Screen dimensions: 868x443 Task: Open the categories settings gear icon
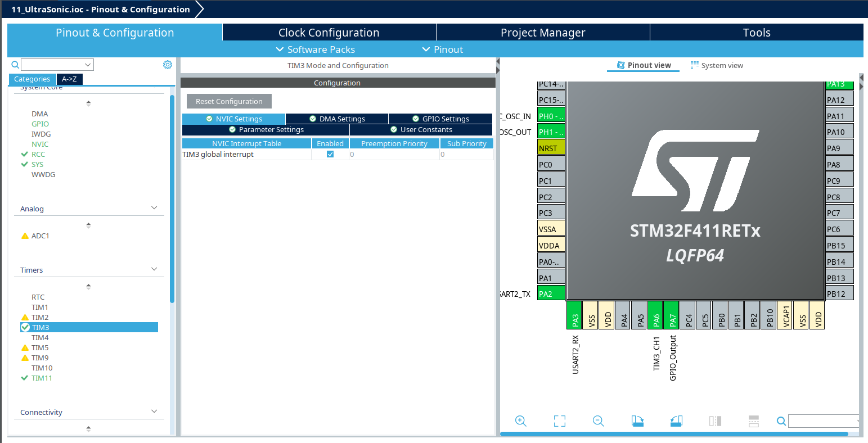point(168,65)
